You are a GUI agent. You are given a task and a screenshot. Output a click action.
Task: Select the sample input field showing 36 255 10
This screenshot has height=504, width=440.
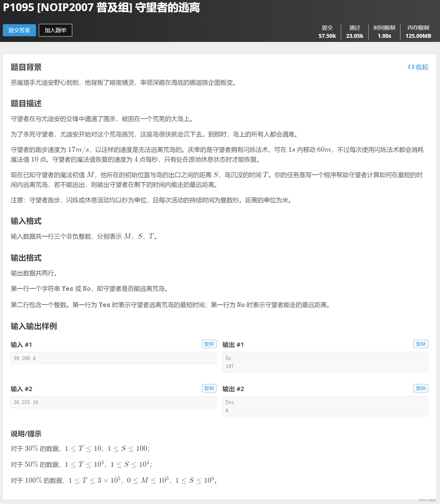(x=113, y=402)
